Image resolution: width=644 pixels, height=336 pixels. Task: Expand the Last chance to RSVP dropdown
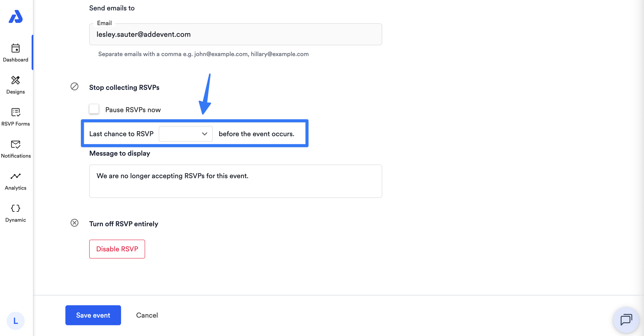(x=186, y=134)
